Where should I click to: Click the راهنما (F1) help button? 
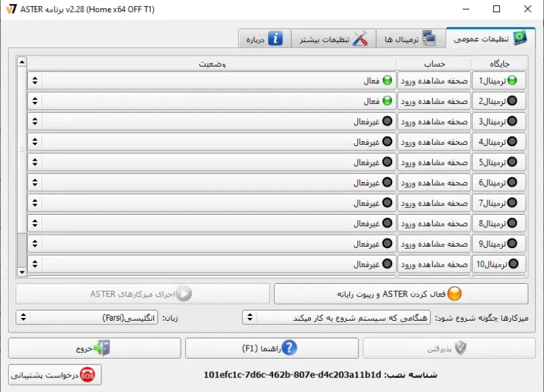point(273,348)
